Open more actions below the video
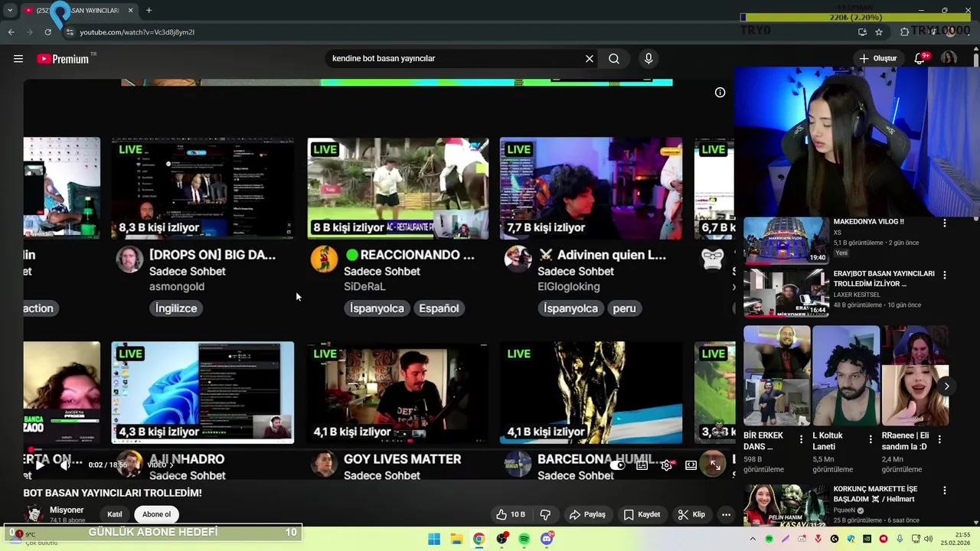 click(x=726, y=515)
